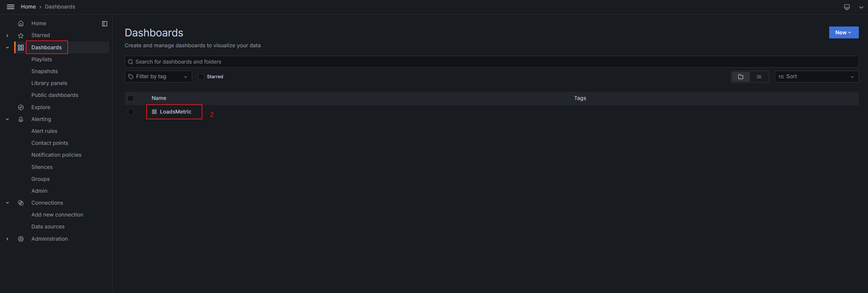Open the LoadsMetric dashboard link
Screen dimensions: 868x293
176,112
